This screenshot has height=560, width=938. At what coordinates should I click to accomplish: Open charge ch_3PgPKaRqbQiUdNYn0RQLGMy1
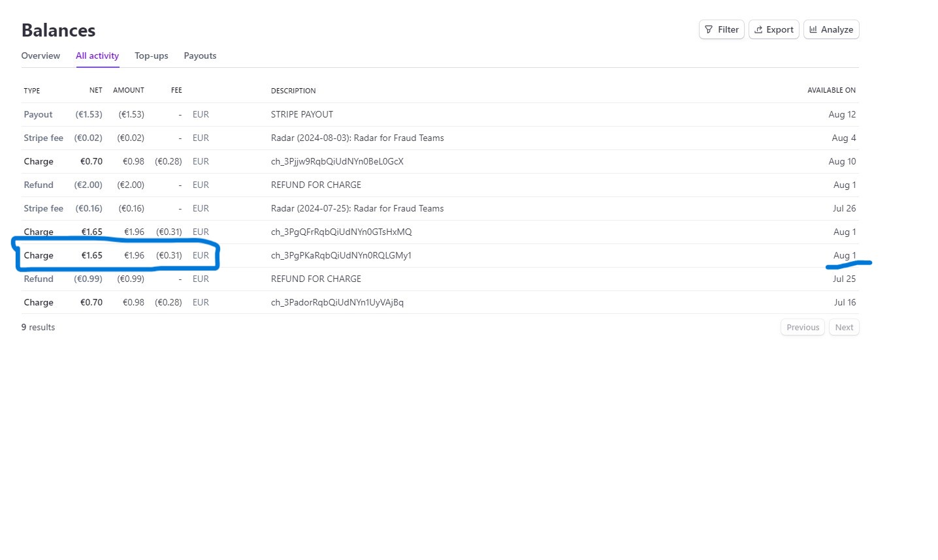[341, 255]
